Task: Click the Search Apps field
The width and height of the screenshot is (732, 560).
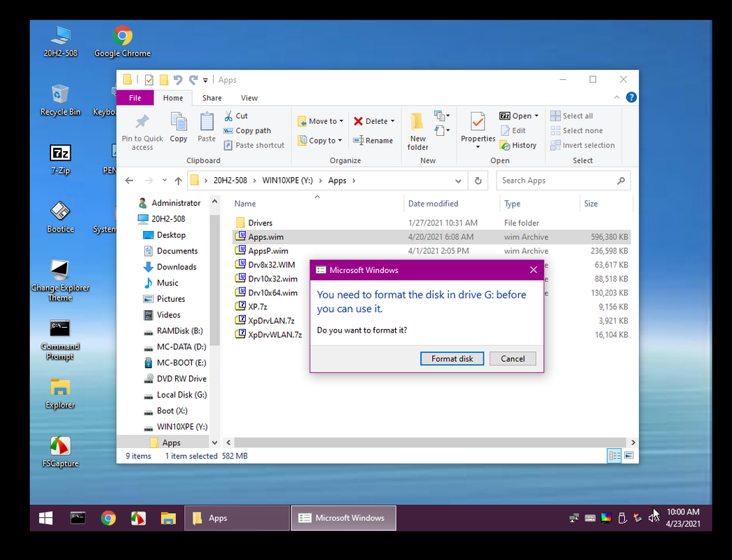Action: [x=563, y=181]
